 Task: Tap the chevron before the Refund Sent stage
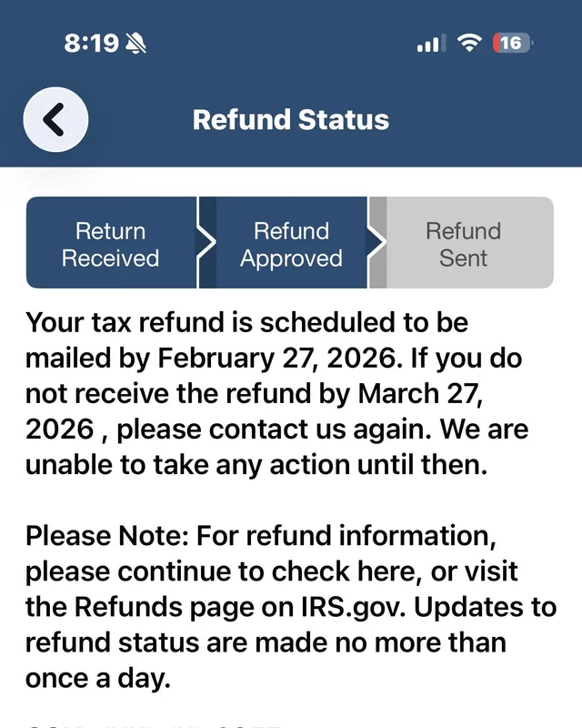tap(376, 244)
